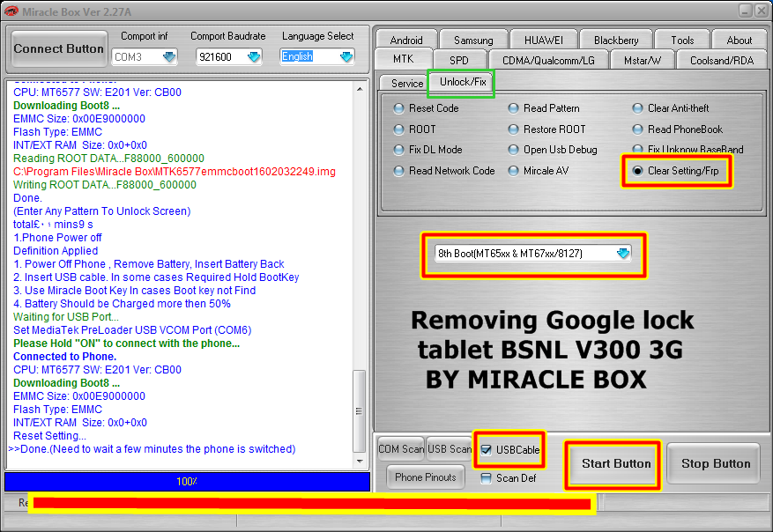The height and width of the screenshot is (532, 773).
Task: Run USB Scan
Action: pyautogui.click(x=450, y=448)
